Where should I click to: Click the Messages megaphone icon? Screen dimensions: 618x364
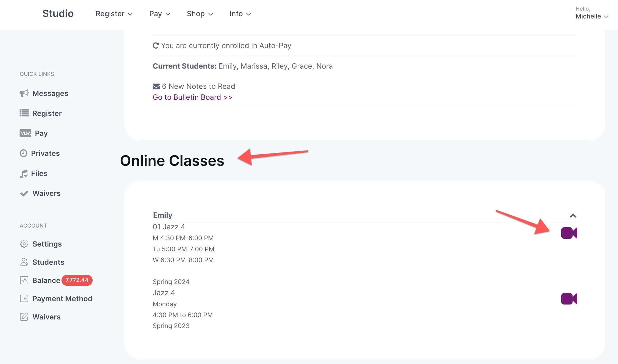pos(24,93)
